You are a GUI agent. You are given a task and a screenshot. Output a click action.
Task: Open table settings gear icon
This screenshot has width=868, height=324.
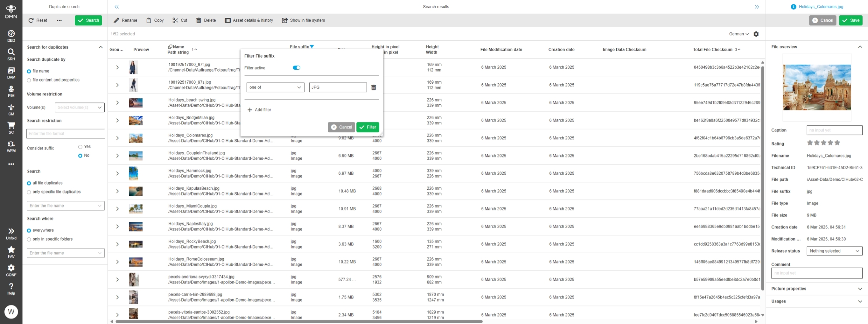coord(756,34)
